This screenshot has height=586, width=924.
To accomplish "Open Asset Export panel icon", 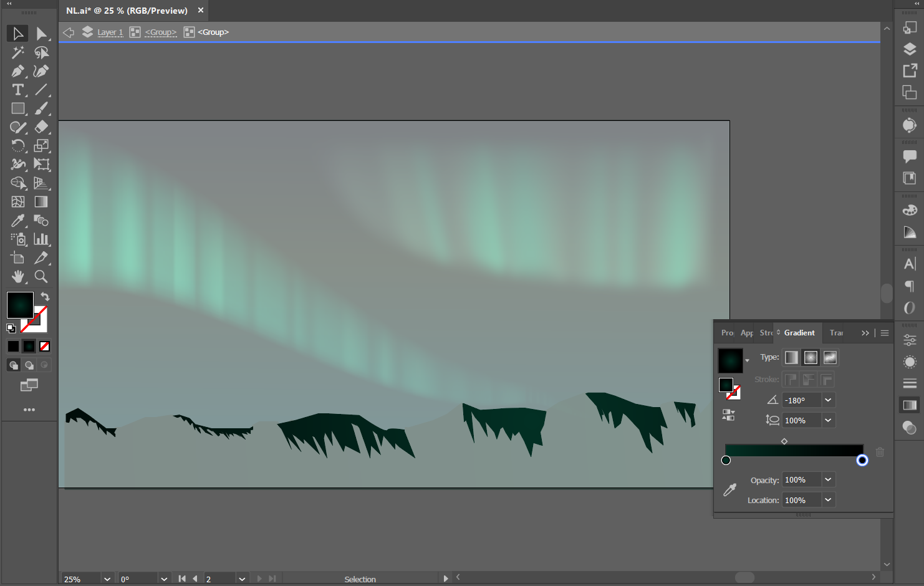I will [910, 70].
